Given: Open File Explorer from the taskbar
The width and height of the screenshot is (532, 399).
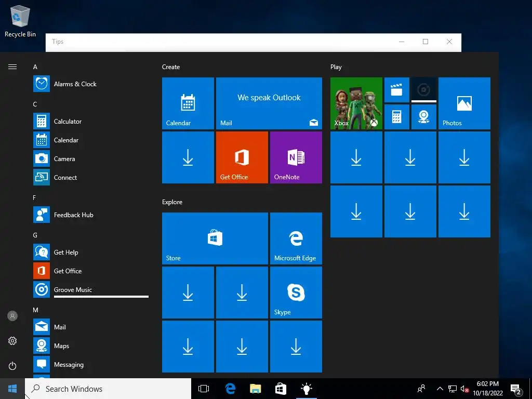Looking at the screenshot, I should 256,389.
